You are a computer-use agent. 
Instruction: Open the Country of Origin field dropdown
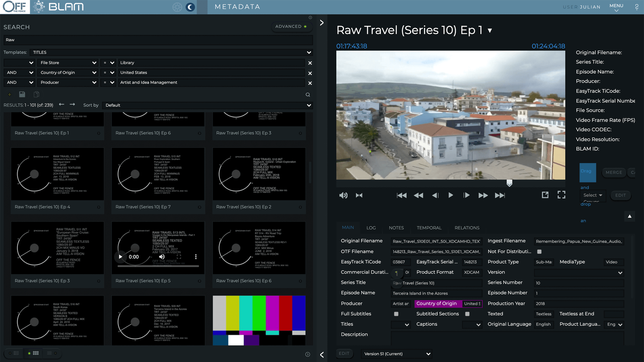68,73
